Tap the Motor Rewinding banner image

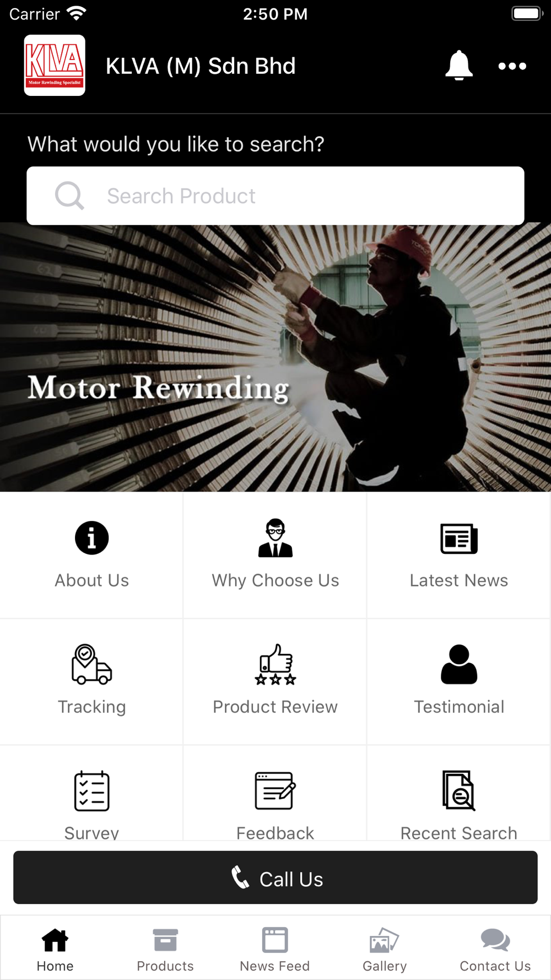pyautogui.click(x=275, y=357)
